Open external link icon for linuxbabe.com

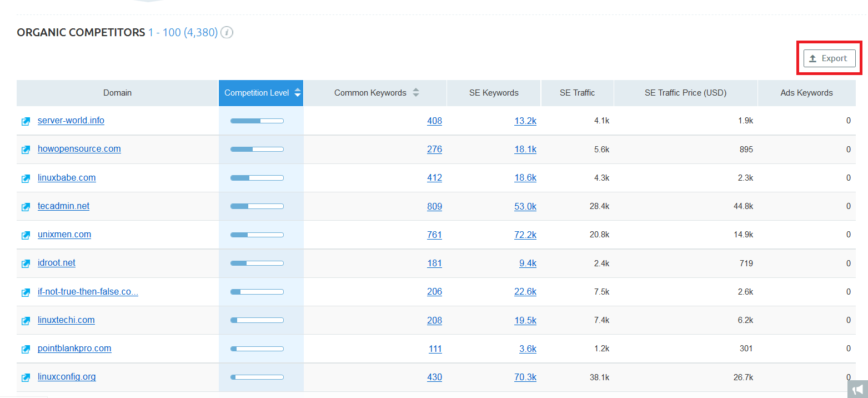point(26,178)
